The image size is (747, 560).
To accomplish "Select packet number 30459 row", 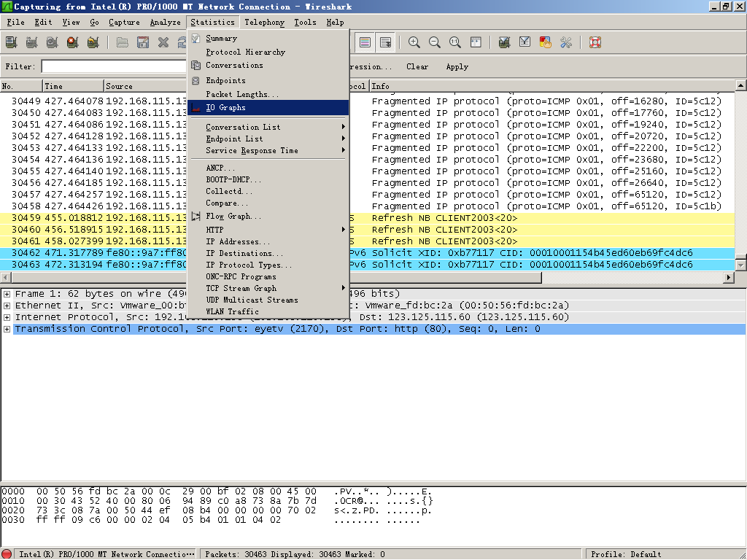I will 368,218.
